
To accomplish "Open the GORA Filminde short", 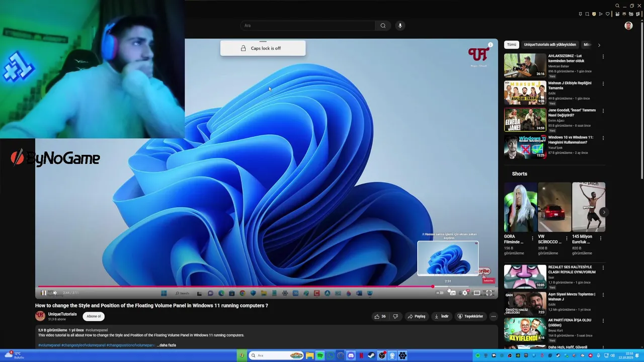I will tap(520, 207).
